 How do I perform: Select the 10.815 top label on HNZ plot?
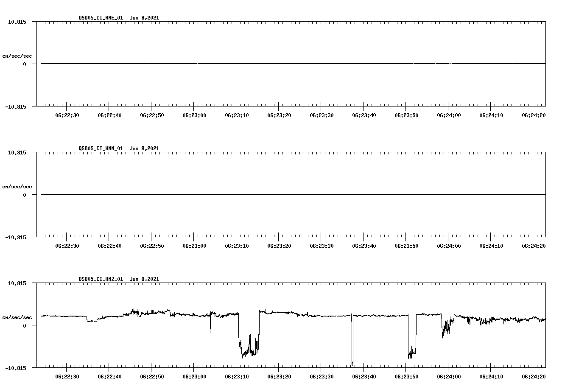pos(17,283)
